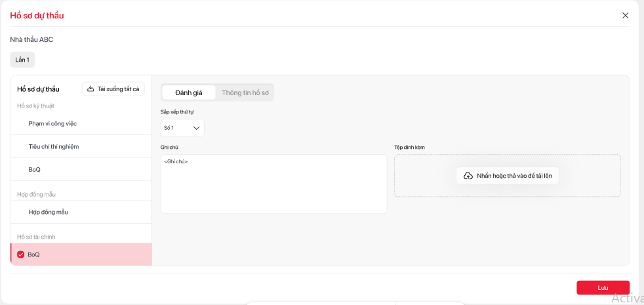Click the red checkmark icon next to BoQ
The image size is (644, 305).
(20, 254)
